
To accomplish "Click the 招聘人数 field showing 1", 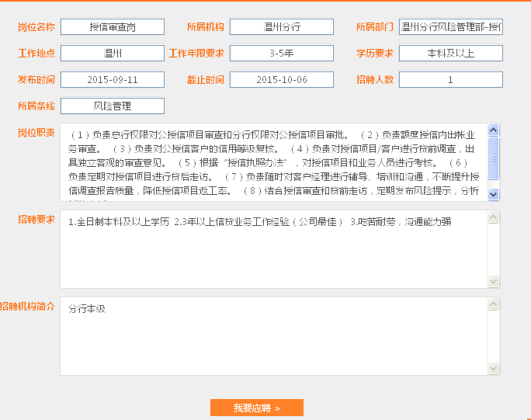I will coord(450,79).
